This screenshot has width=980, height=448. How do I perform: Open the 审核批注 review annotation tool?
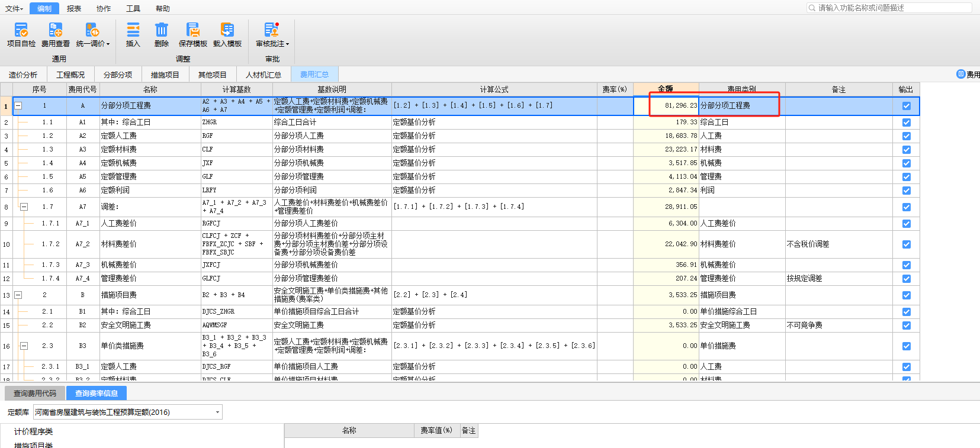272,35
